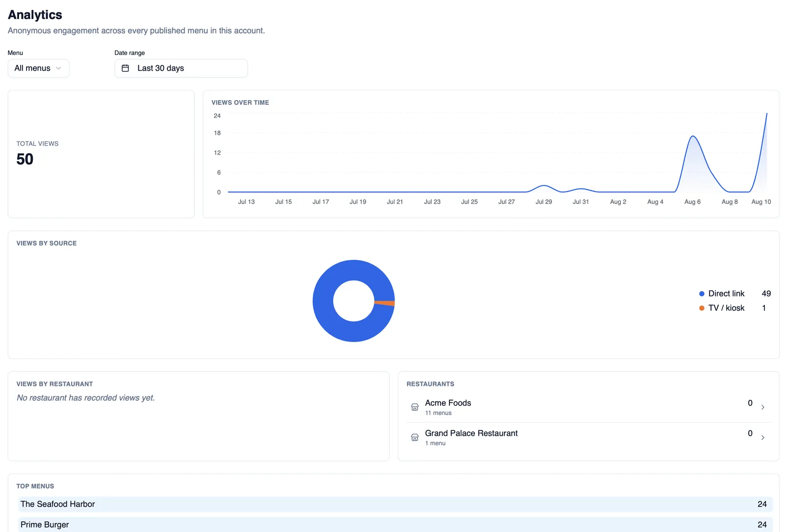785x532 pixels.
Task: Click the '11 menus' text under Acme Foods
Action: [x=438, y=413]
